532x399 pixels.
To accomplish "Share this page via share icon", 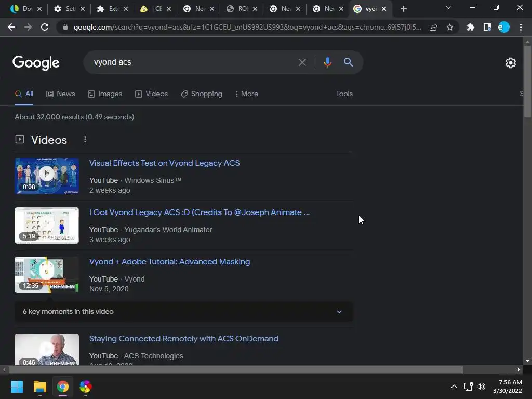I will [x=433, y=27].
